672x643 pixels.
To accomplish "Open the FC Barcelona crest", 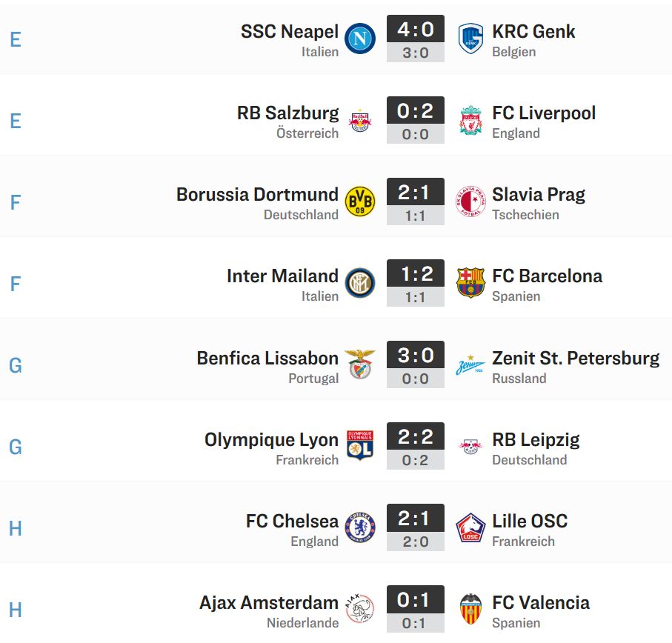I will coord(470,283).
